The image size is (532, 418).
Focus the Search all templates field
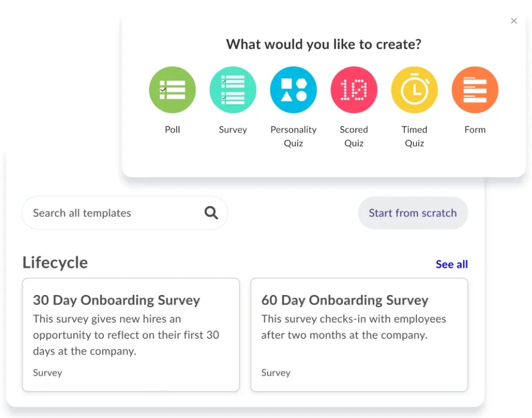(x=125, y=213)
